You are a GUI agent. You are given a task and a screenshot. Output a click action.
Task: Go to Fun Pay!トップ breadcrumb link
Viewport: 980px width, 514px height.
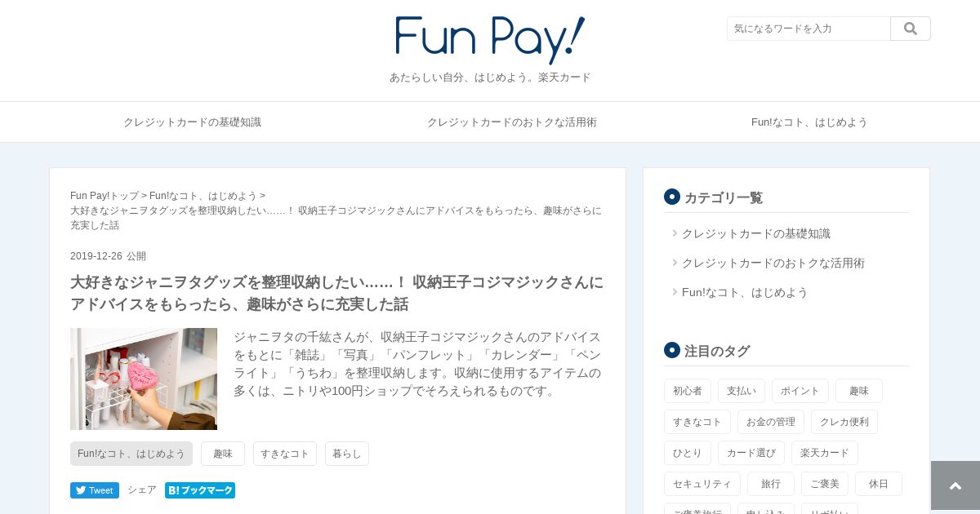coord(105,196)
